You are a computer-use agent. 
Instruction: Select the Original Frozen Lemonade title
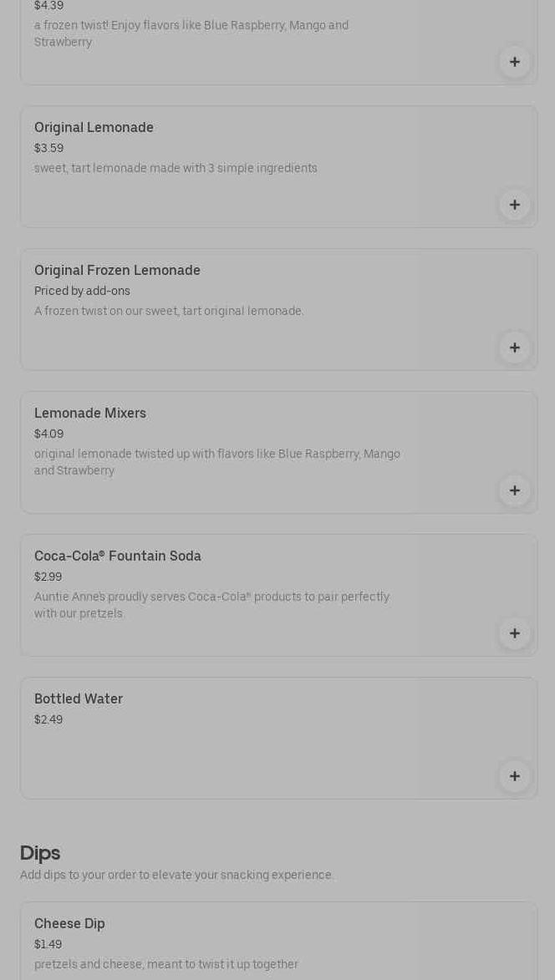coord(117,271)
